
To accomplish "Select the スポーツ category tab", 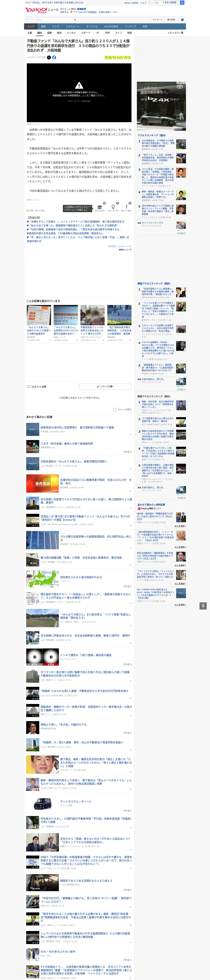I will 86,33.
